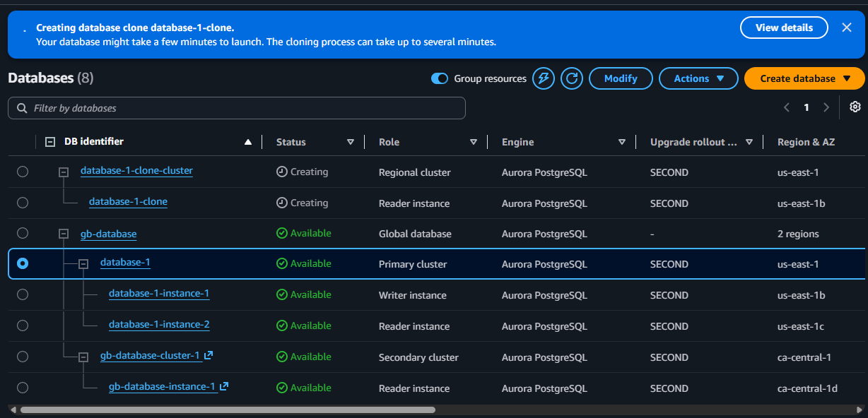The width and height of the screenshot is (868, 418).
Task: Click Creating clock icon for database-1-clone-cluster
Action: click(281, 172)
